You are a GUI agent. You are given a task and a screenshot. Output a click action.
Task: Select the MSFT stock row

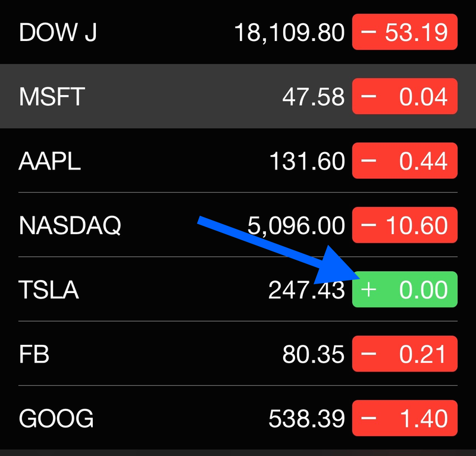(238, 96)
